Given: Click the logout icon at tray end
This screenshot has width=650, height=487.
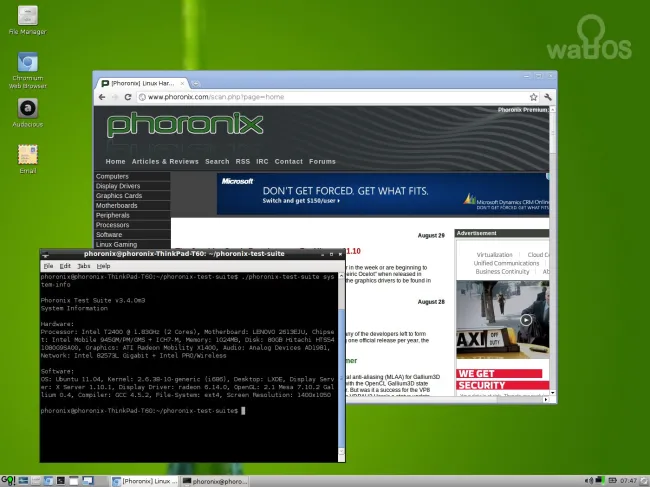Looking at the screenshot, I should (644, 481).
